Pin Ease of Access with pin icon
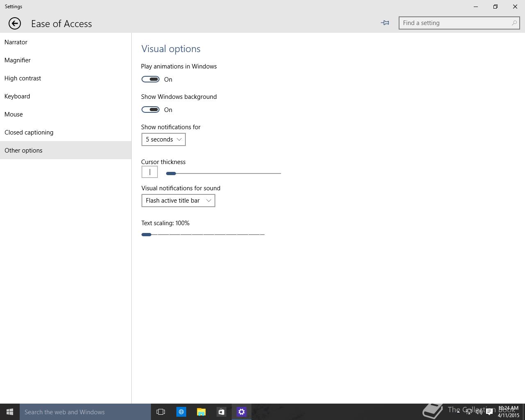525x420 pixels. (385, 23)
